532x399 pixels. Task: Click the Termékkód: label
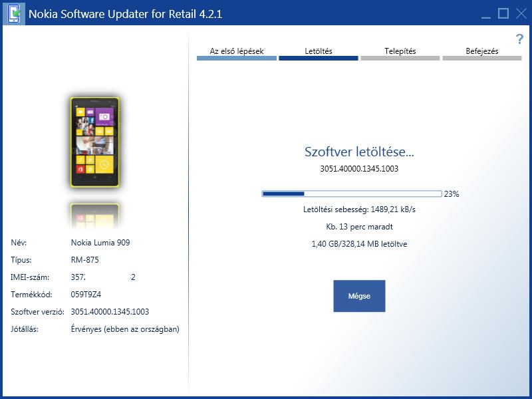(x=31, y=295)
